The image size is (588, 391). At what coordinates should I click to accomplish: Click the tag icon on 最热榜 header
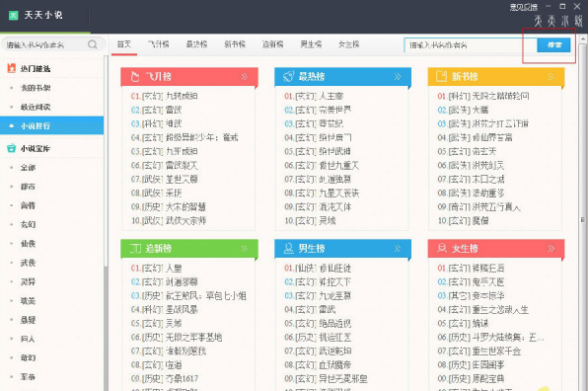click(288, 77)
